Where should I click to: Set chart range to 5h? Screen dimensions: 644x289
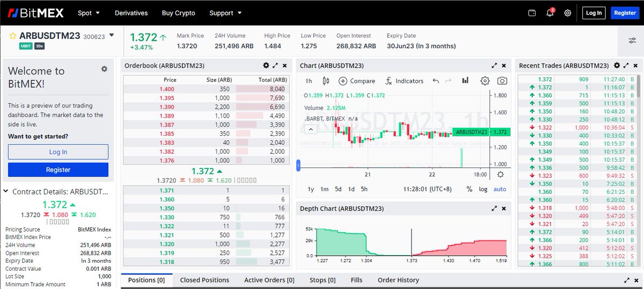click(x=364, y=189)
